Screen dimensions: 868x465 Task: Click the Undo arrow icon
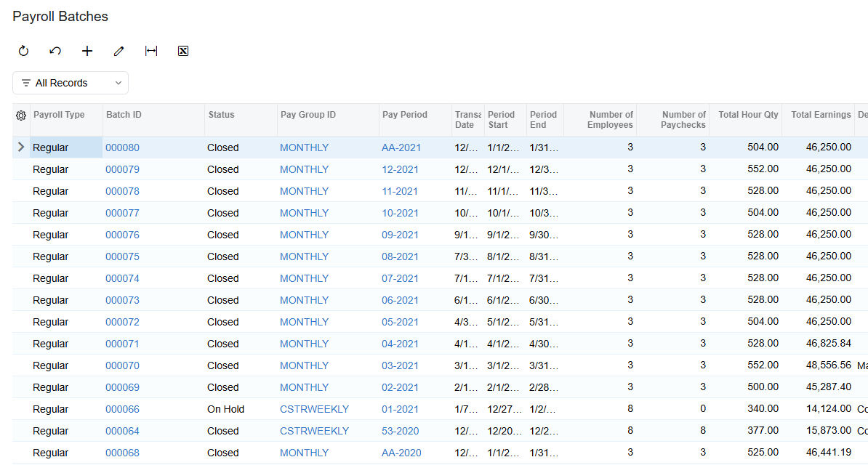tap(55, 51)
